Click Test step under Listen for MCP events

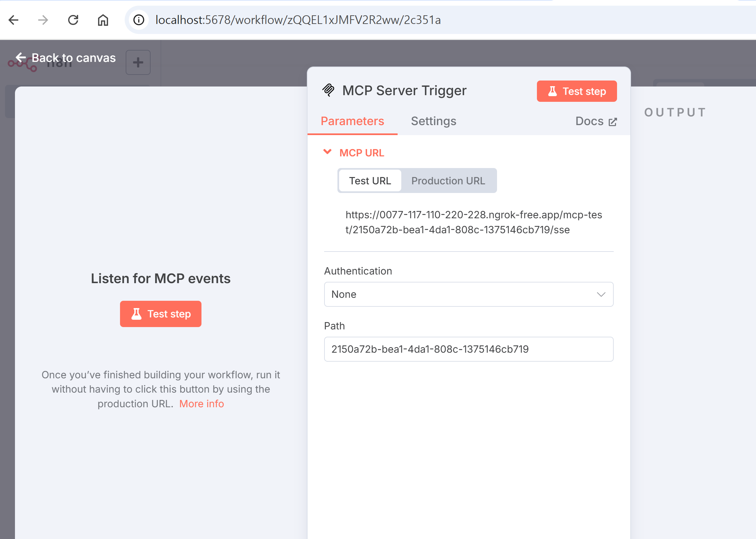tap(161, 314)
